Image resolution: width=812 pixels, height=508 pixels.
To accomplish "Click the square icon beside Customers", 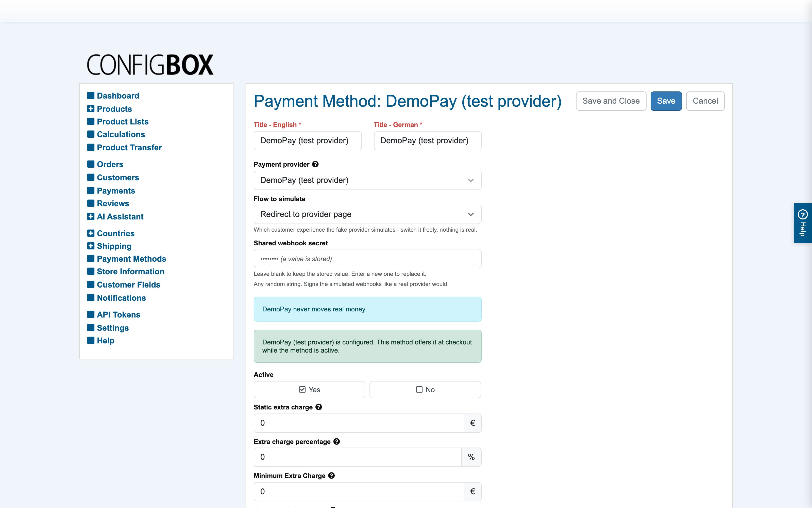I will (x=91, y=177).
